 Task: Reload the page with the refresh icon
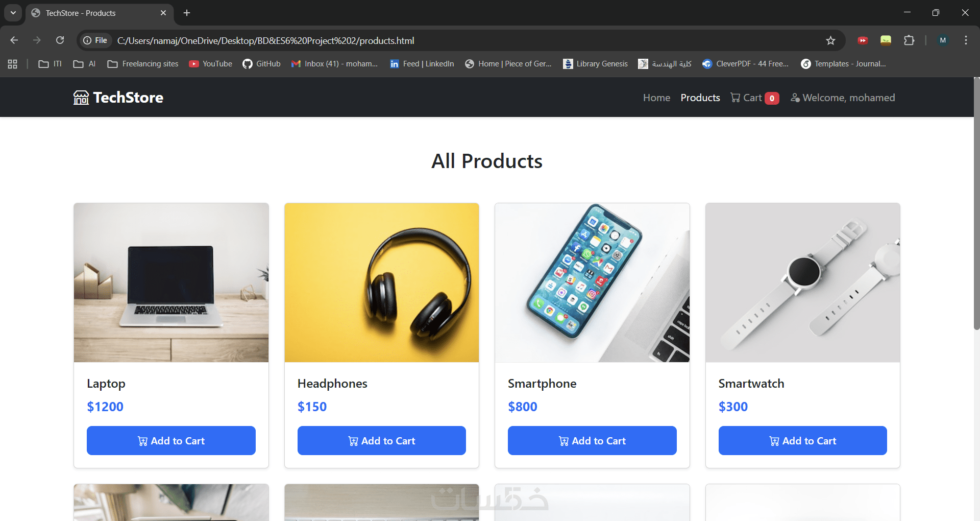point(60,40)
